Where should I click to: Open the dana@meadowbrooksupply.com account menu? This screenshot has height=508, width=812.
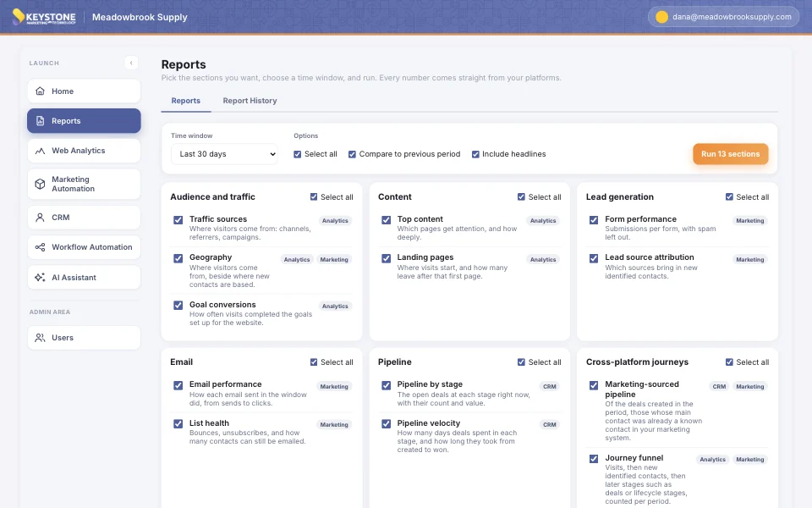coord(723,17)
